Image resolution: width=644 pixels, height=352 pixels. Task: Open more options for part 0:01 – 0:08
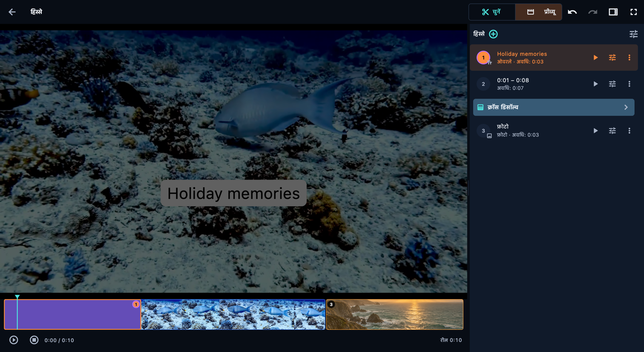point(629,84)
